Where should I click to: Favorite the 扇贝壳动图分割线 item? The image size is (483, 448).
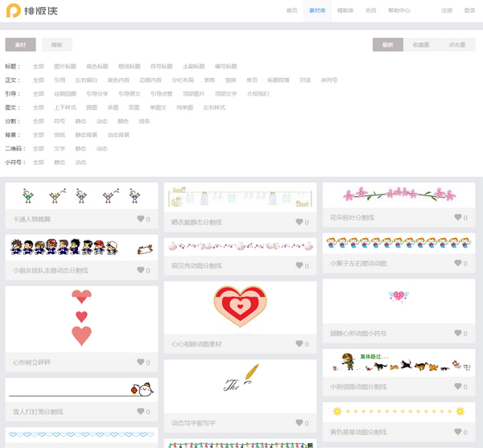299,265
